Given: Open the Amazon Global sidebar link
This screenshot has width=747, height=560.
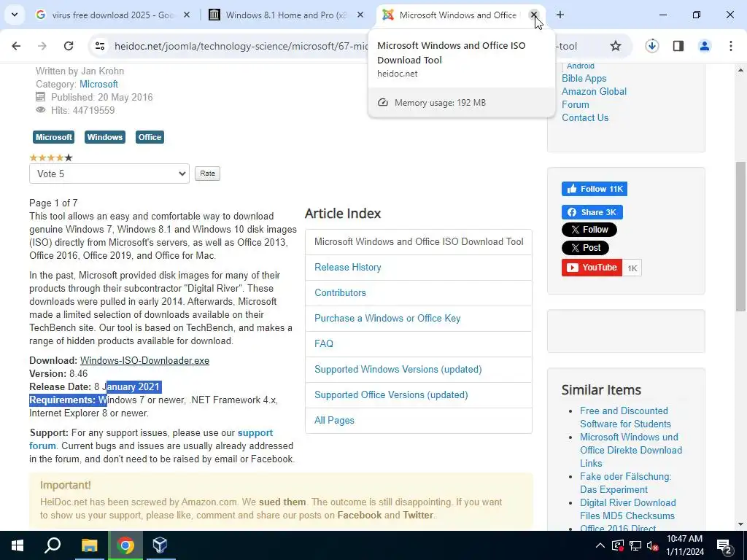Looking at the screenshot, I should [594, 91].
